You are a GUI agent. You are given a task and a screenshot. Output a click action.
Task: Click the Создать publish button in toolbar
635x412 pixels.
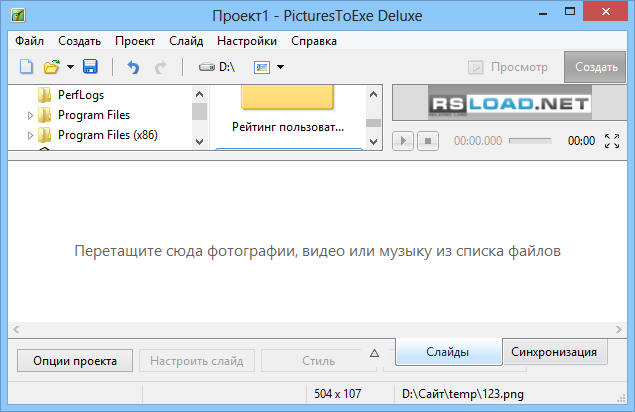pos(595,67)
